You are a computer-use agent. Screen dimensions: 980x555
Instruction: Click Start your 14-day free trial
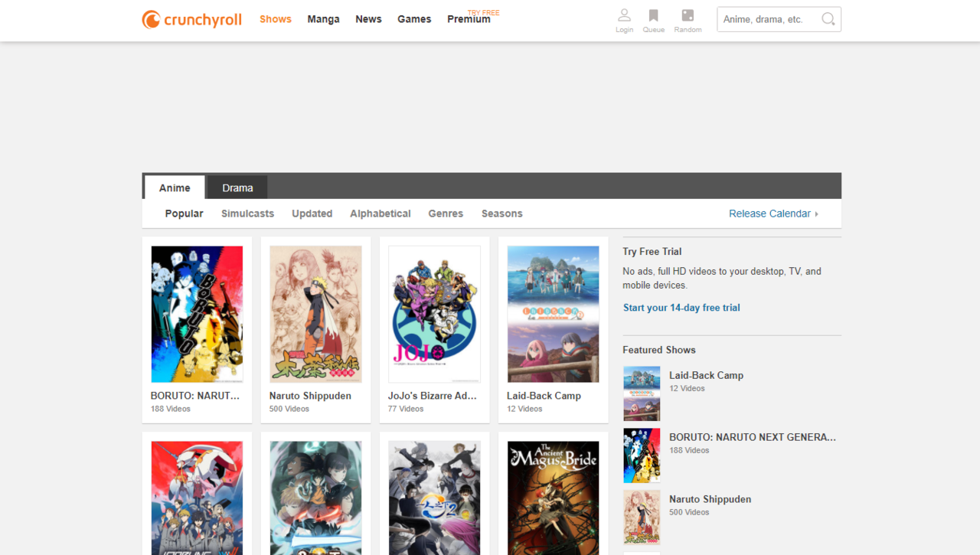681,308
